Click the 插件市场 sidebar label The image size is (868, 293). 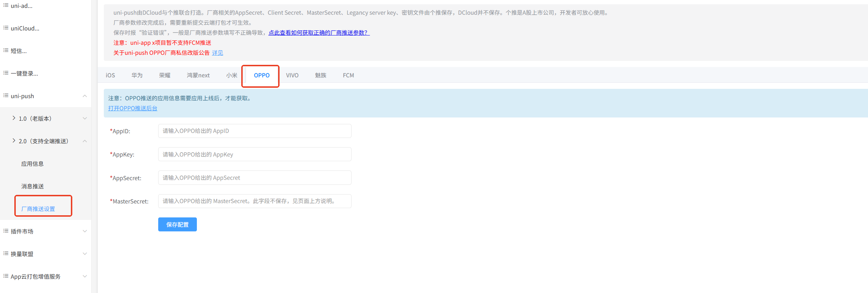[x=22, y=231]
